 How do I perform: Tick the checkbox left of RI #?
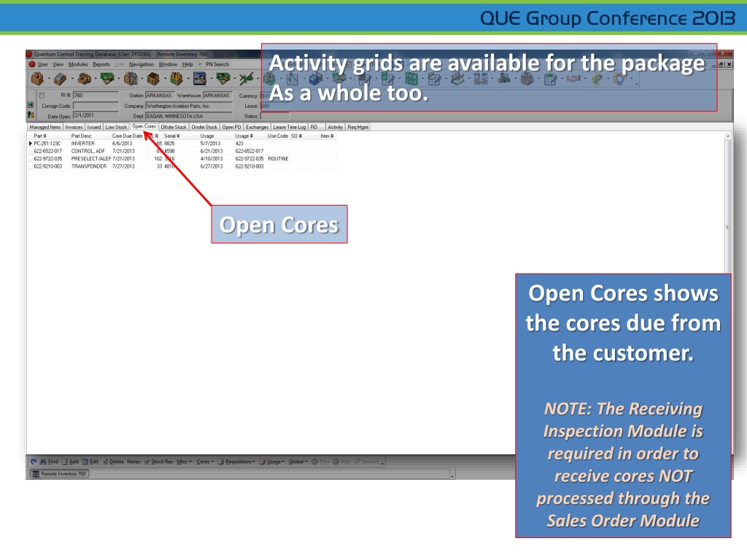click(x=42, y=96)
